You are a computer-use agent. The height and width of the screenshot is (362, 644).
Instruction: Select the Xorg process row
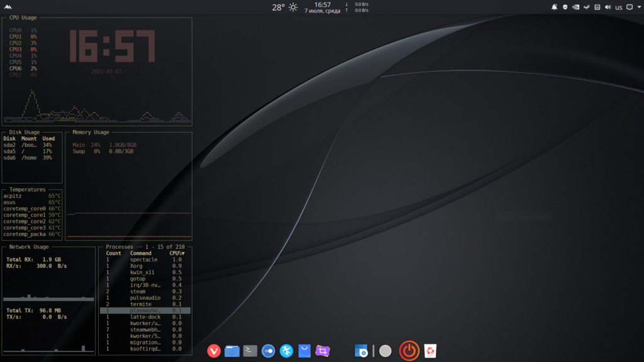pos(145,266)
